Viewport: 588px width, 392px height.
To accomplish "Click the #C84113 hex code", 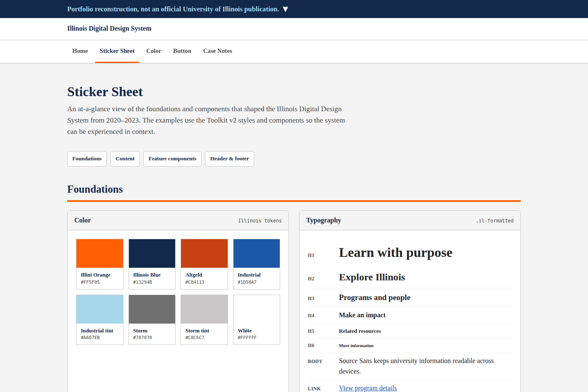I will pos(195,282).
